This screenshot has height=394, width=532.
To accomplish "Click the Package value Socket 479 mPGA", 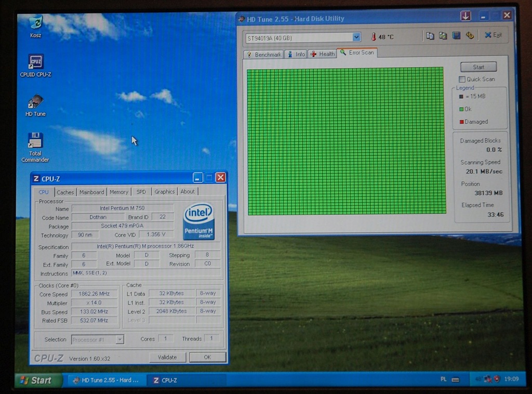I will tap(123, 226).
